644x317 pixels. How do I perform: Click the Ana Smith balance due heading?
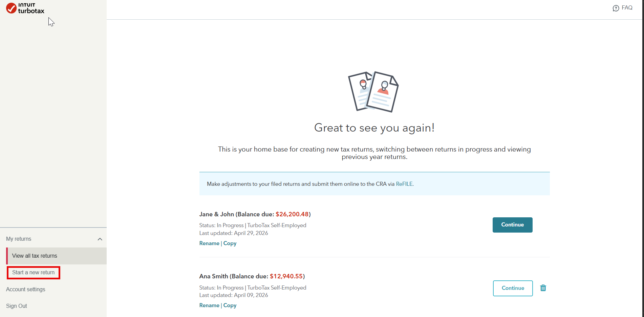[252, 276]
